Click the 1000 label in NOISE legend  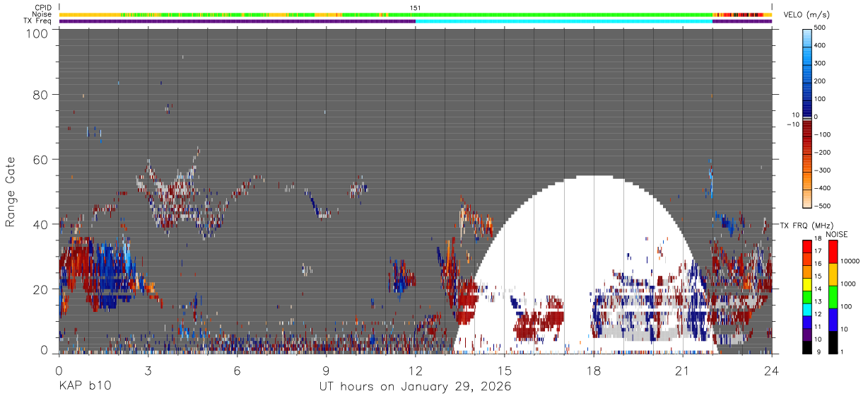point(848,284)
